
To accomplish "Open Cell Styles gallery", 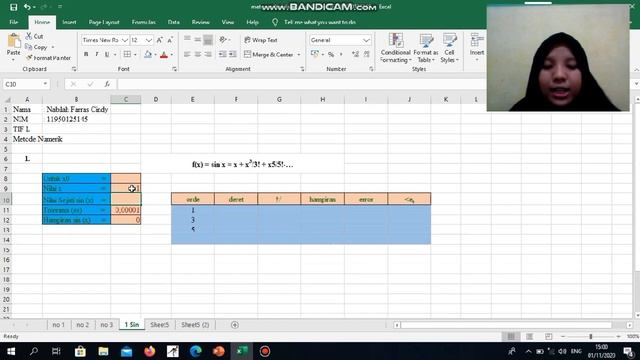I will click(449, 48).
